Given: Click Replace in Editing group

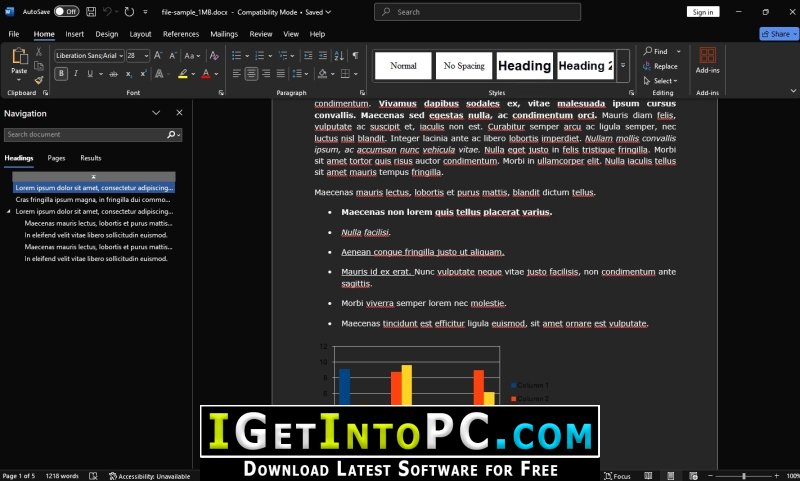Looking at the screenshot, I should tap(660, 66).
